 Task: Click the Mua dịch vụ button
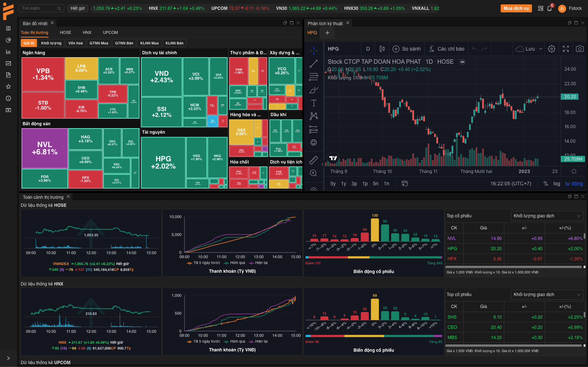point(516,8)
